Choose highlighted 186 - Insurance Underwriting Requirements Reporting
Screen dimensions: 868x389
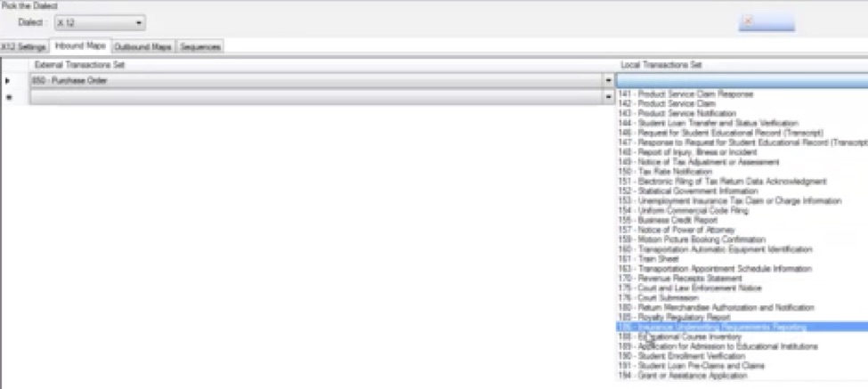click(712, 327)
